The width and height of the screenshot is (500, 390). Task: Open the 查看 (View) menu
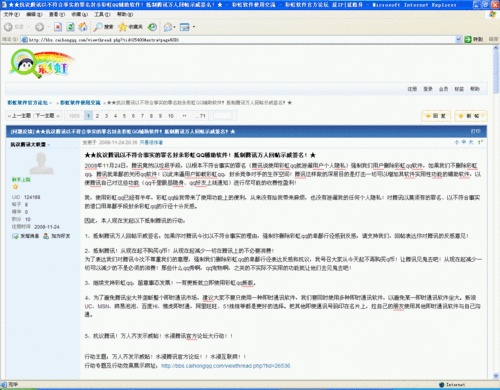(x=57, y=14)
